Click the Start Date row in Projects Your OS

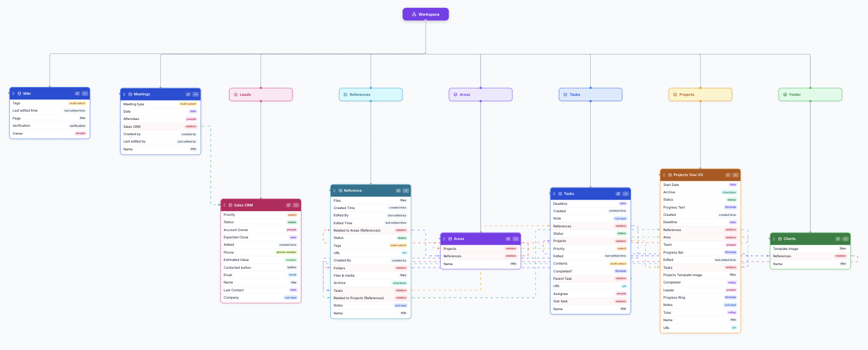(700, 185)
